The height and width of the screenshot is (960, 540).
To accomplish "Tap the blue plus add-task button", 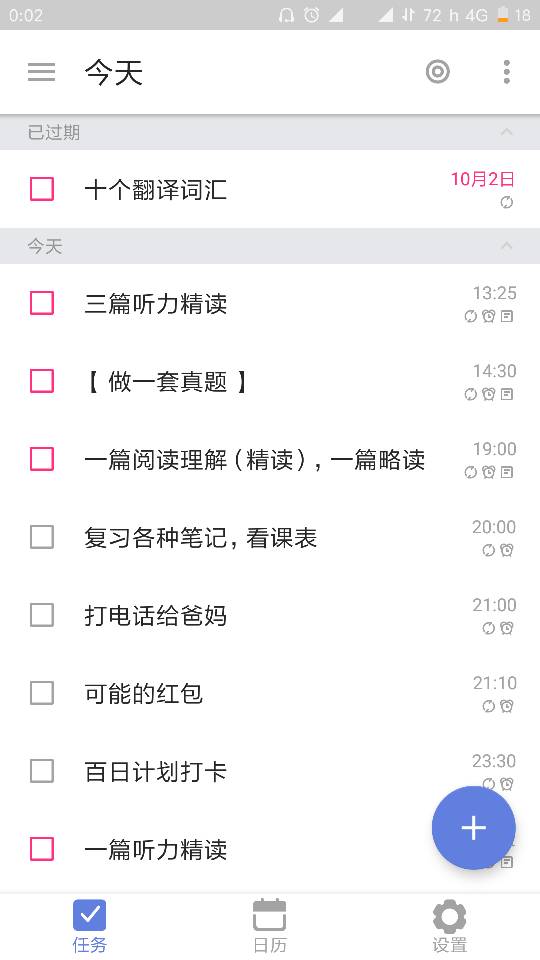I will pyautogui.click(x=473, y=828).
